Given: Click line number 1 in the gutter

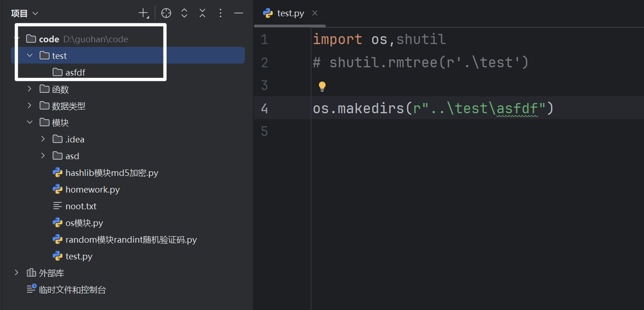Looking at the screenshot, I should tap(264, 39).
